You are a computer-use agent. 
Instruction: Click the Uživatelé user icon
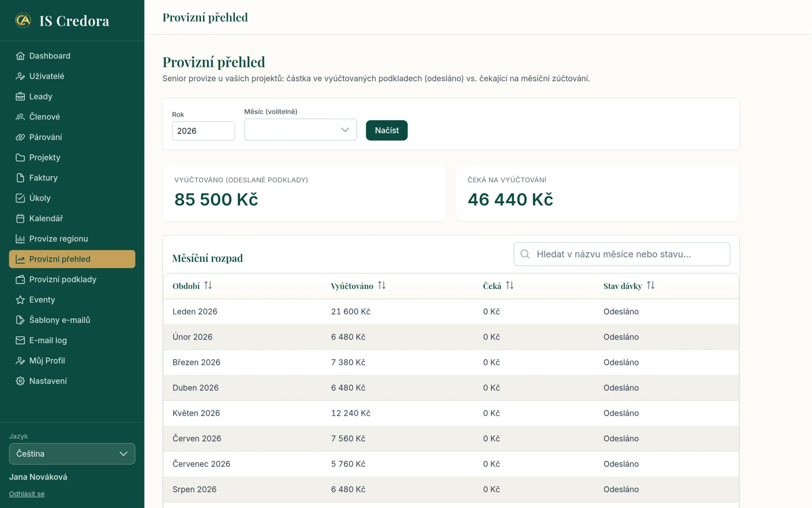[x=20, y=76]
